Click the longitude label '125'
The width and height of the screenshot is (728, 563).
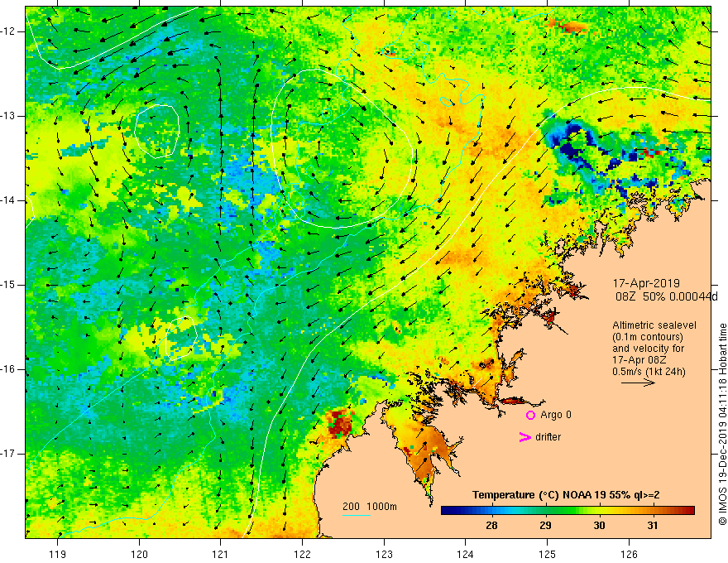[x=547, y=554]
